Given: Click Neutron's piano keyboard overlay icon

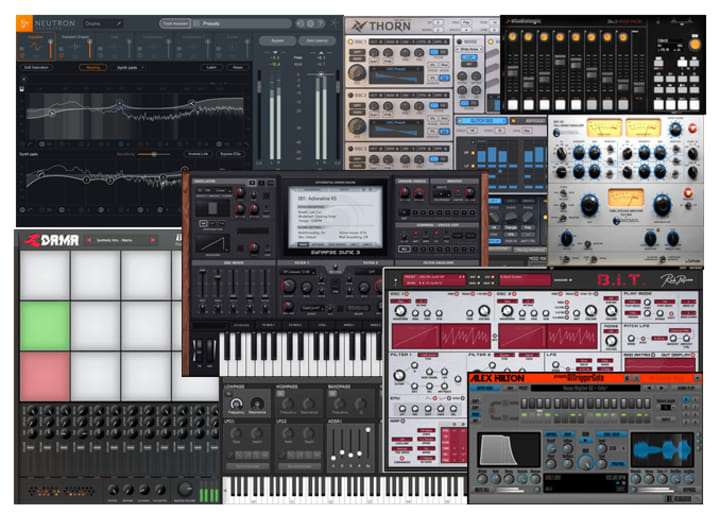Looking at the screenshot, I should [x=22, y=89].
